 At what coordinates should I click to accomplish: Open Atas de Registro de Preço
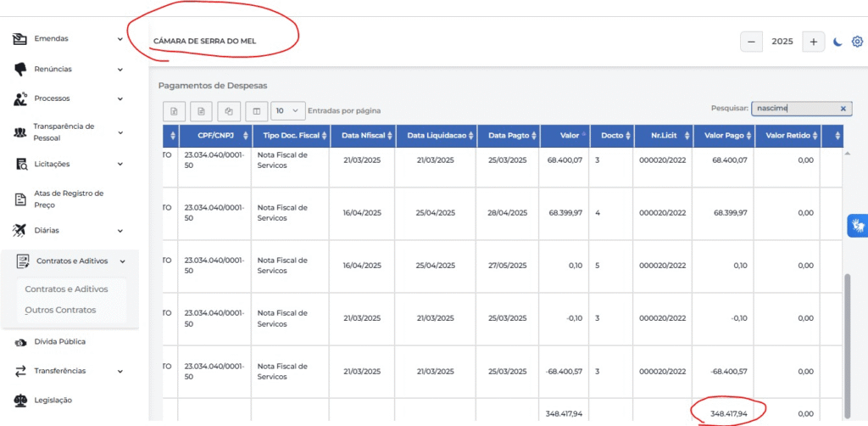pyautogui.click(x=68, y=199)
